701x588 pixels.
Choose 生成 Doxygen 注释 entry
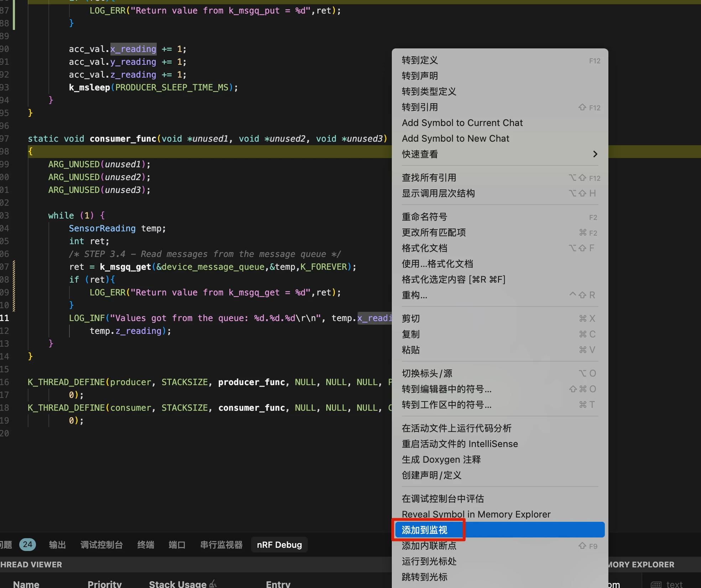(x=441, y=460)
